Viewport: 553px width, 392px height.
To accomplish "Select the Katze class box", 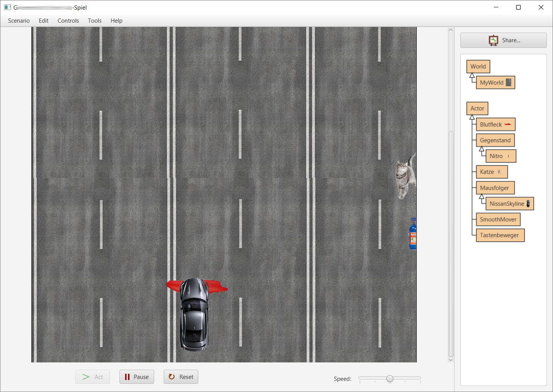I will click(x=491, y=172).
